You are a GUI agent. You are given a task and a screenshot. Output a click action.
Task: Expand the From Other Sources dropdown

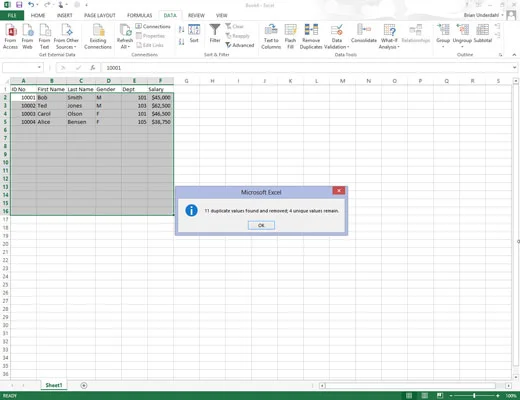66,37
